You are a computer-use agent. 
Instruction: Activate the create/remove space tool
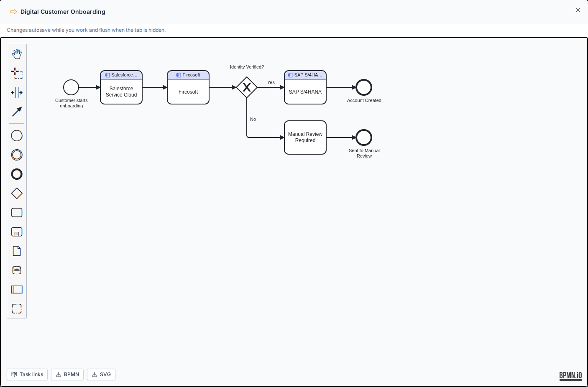(x=17, y=92)
